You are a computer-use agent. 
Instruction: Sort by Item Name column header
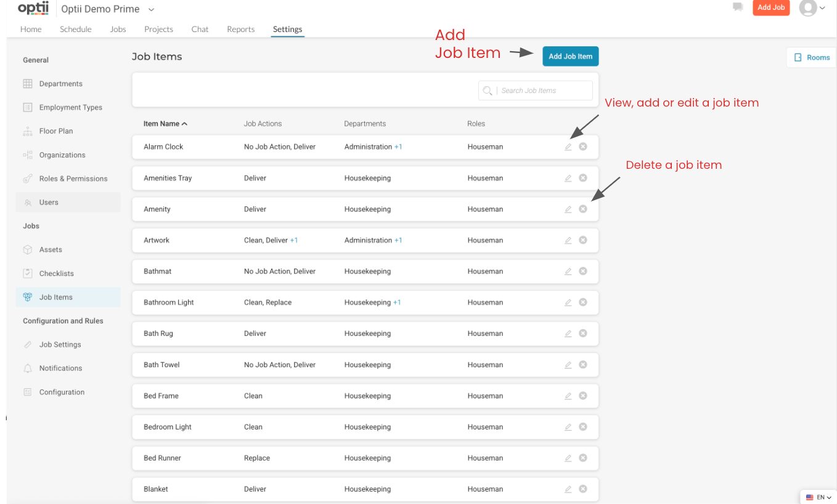(165, 124)
